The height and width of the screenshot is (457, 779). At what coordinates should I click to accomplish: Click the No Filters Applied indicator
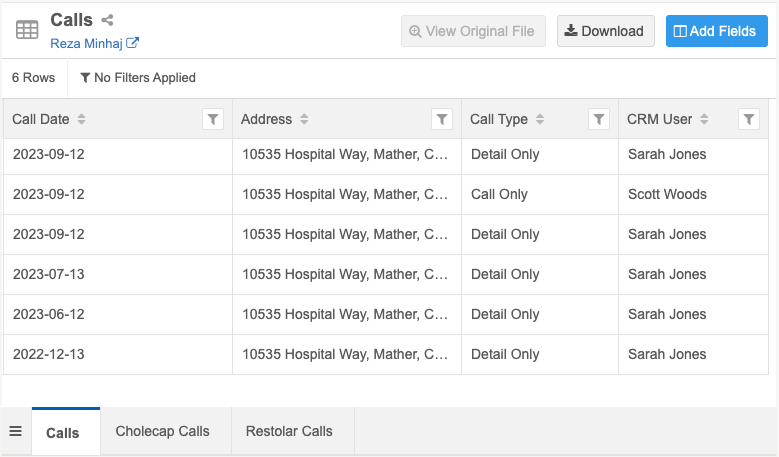click(138, 77)
